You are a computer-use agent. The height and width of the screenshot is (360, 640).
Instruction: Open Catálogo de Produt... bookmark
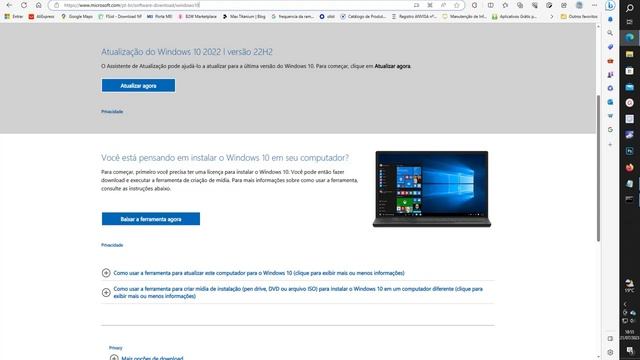tap(363, 17)
